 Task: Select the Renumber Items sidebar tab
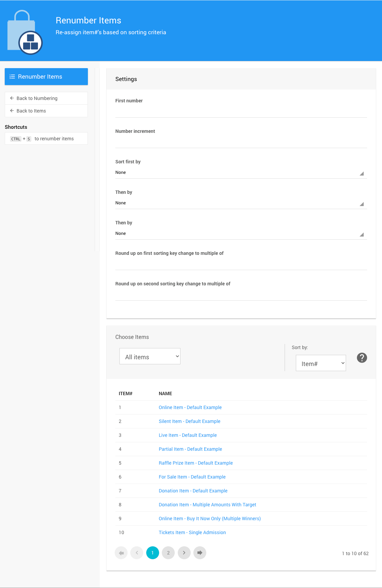click(46, 77)
